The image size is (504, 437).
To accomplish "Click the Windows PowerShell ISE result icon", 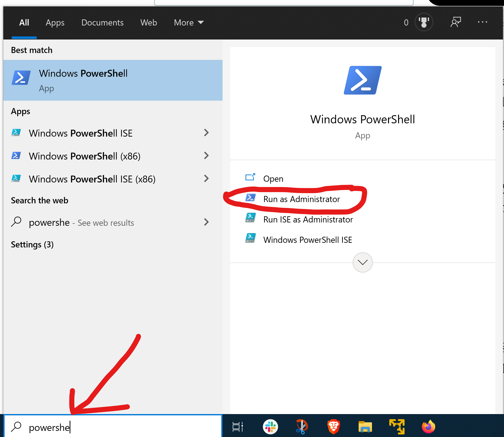I will click(16, 133).
